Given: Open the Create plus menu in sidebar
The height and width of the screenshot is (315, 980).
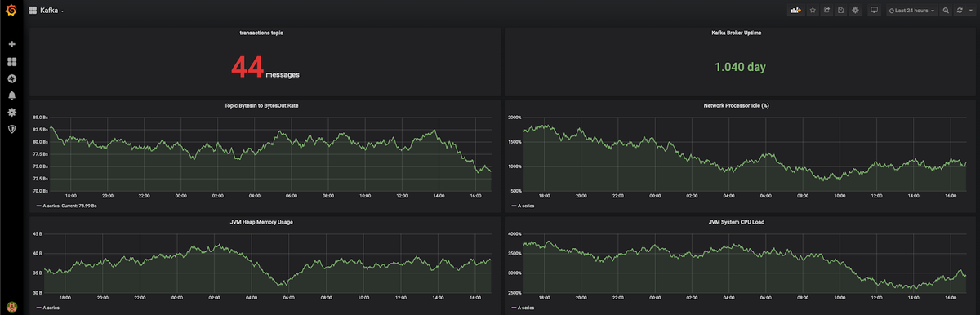Looking at the screenshot, I should pos(11,44).
